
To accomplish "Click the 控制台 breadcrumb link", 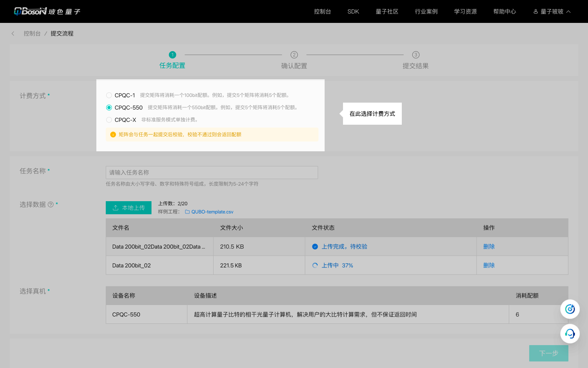I will pos(32,34).
